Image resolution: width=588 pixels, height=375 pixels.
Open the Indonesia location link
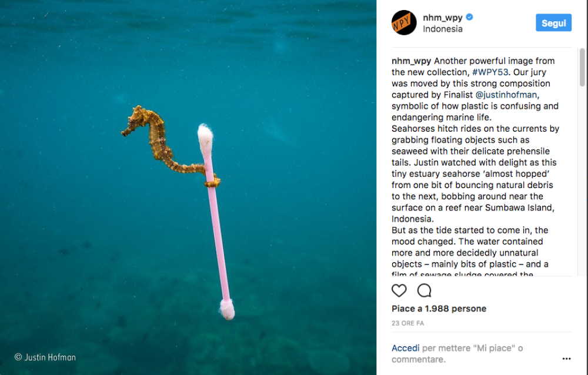click(x=442, y=29)
